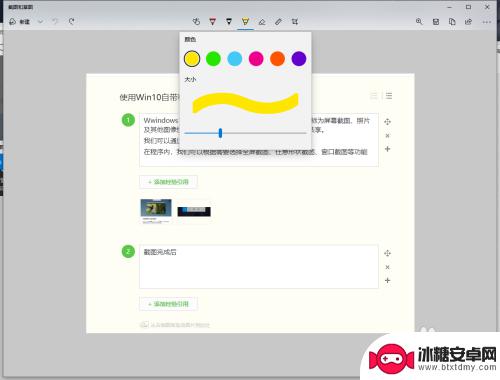
Task: Click into the step 2 text box
Action: tap(259, 267)
